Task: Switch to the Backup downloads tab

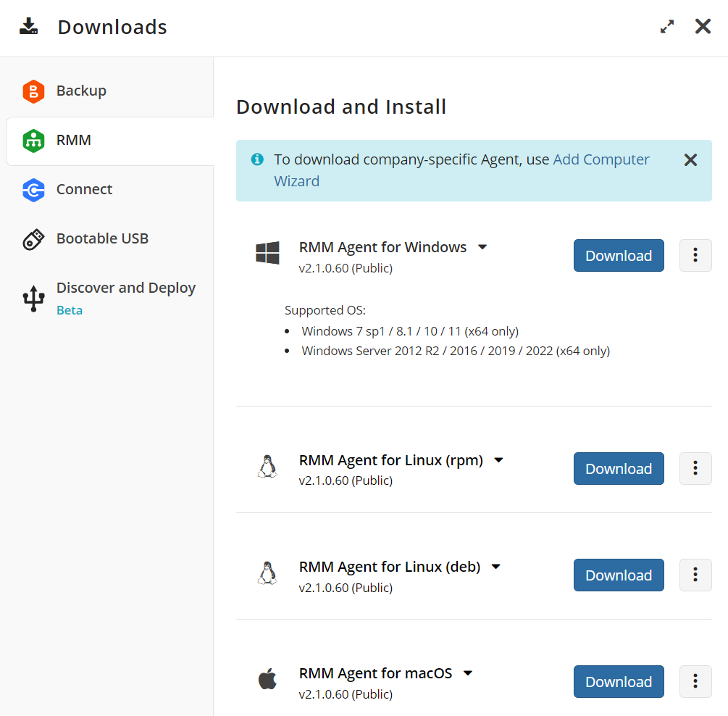Action: click(81, 91)
